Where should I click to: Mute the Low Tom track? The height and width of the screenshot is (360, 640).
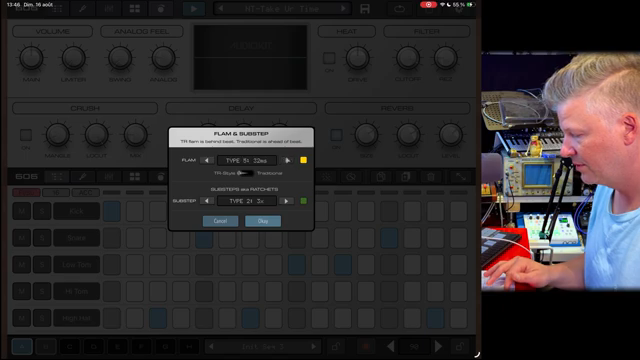22,264
